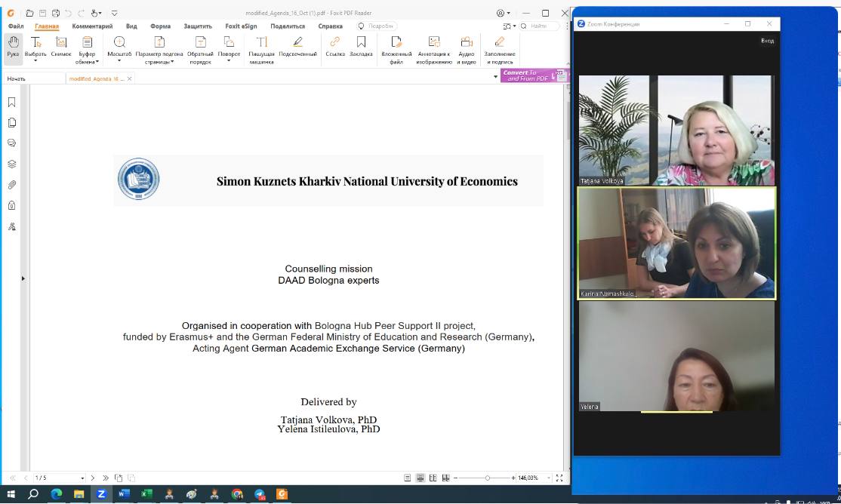Open the tab list dropdown arrow near Convert banner
841x504 pixels.
495,77
